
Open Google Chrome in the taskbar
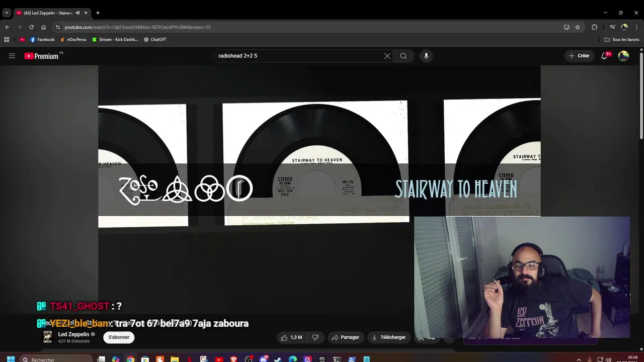(130, 359)
